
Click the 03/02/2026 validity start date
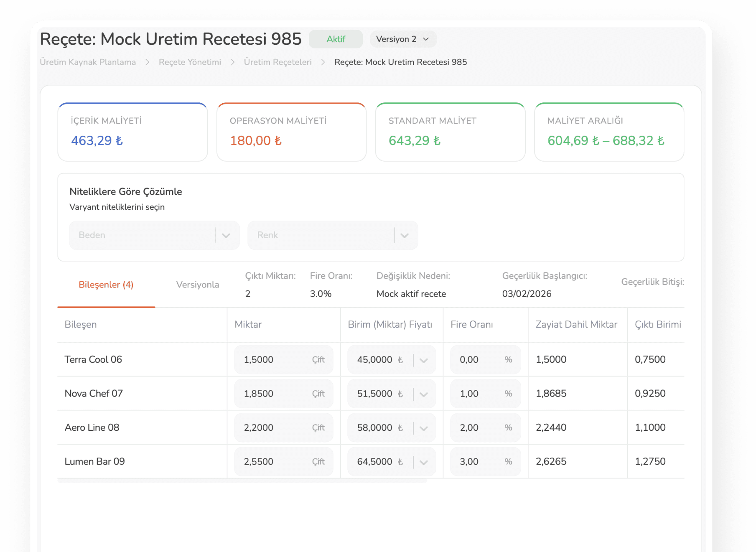point(527,294)
